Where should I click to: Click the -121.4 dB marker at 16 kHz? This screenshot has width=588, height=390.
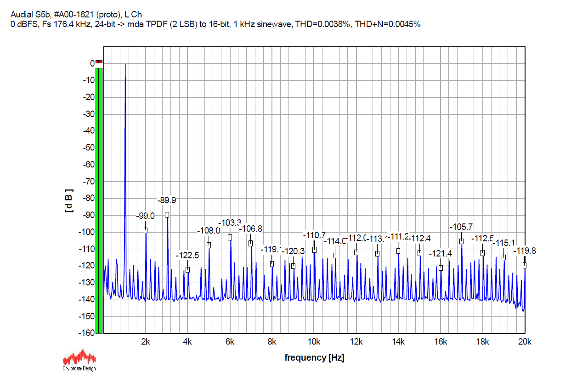tap(441, 268)
